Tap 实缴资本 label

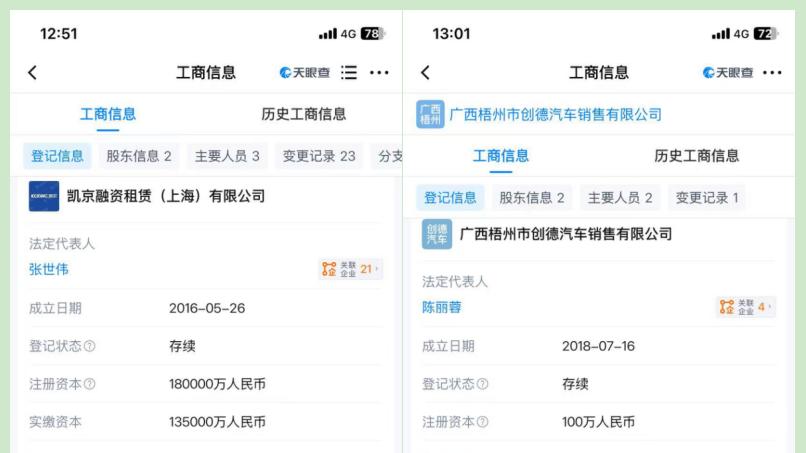(x=56, y=422)
